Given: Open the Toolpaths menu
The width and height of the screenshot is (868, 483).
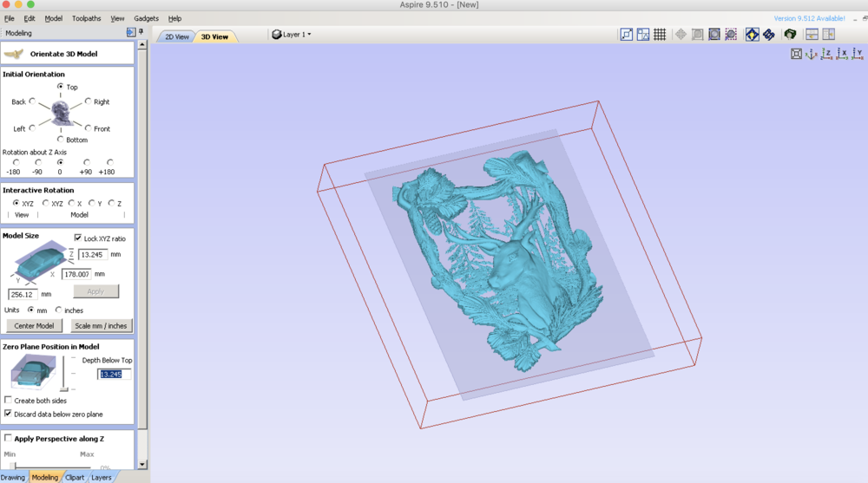Looking at the screenshot, I should pos(86,18).
